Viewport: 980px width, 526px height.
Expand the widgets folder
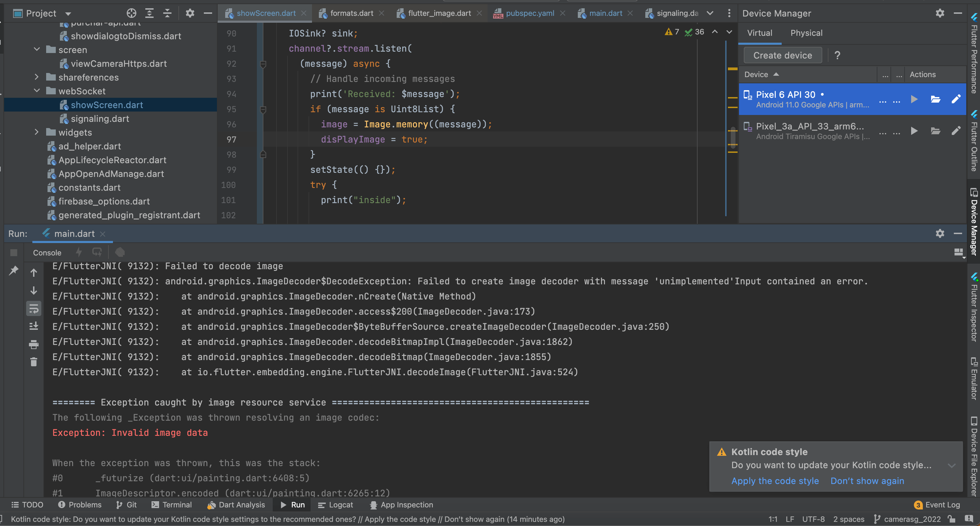coord(37,132)
